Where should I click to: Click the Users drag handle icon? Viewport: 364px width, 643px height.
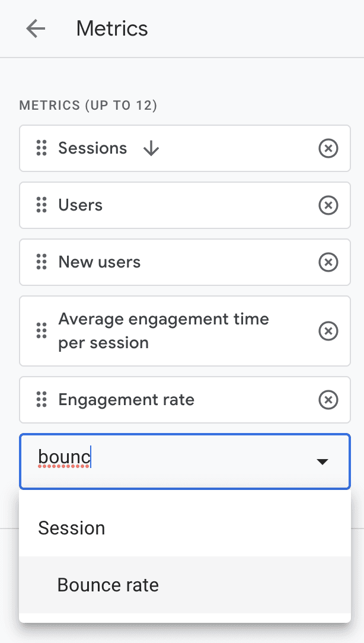(x=41, y=205)
